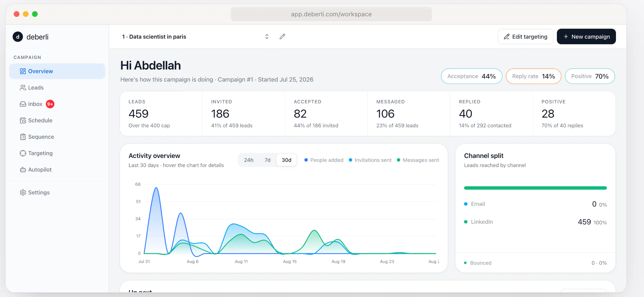Click the Schedule calendar icon
This screenshot has width=644, height=297.
pos(23,120)
